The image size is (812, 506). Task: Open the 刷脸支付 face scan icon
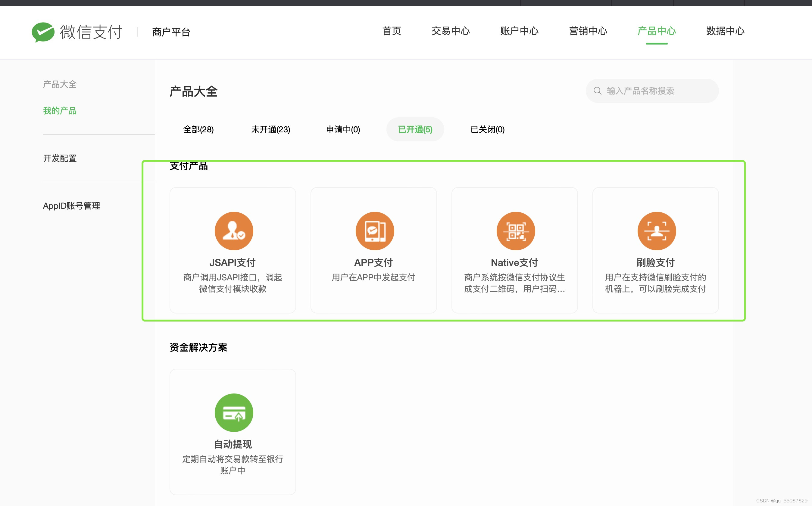[656, 231]
